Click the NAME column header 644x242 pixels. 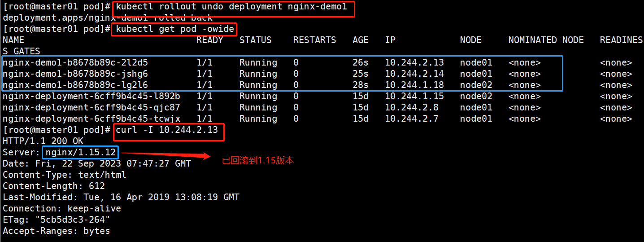tap(13, 40)
